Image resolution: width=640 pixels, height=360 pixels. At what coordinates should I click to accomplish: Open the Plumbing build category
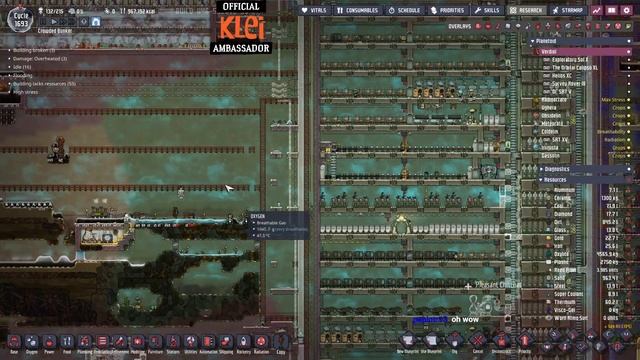pos(84,343)
